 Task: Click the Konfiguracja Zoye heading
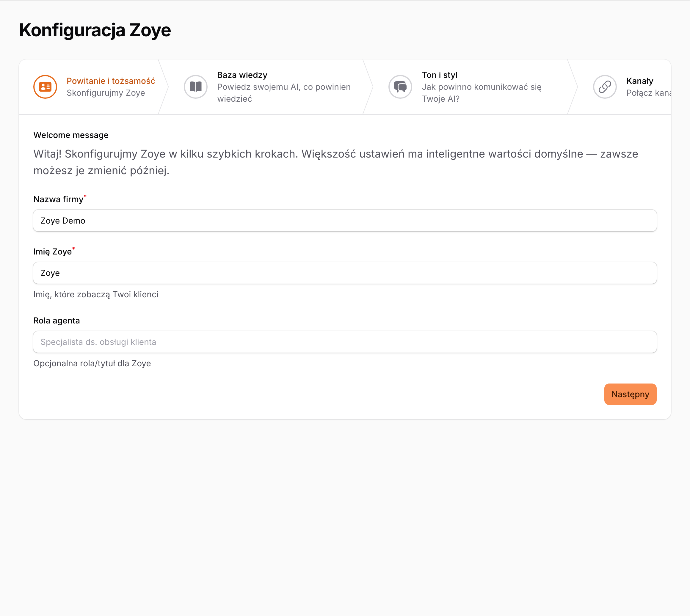95,30
